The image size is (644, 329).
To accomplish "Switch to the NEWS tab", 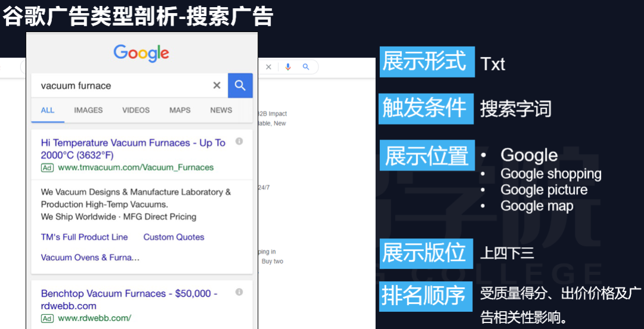I will point(221,110).
